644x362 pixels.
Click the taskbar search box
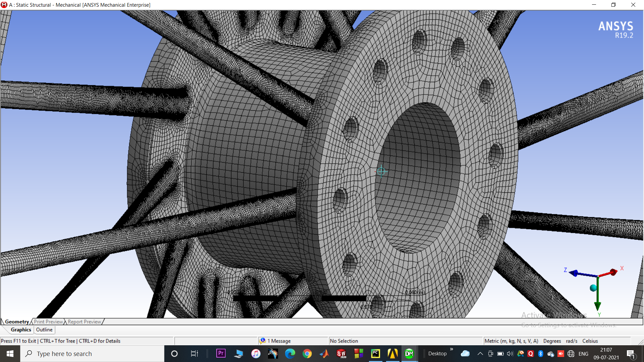(x=92, y=354)
